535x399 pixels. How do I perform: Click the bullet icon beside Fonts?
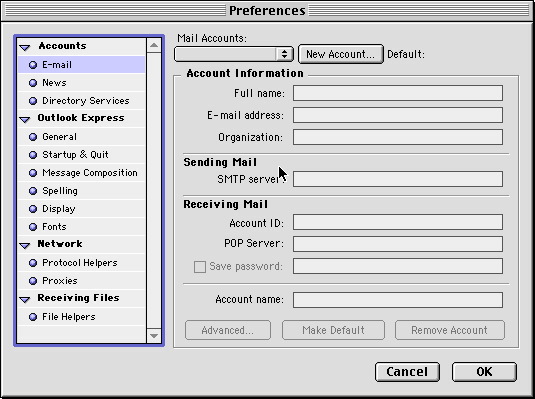[33, 227]
